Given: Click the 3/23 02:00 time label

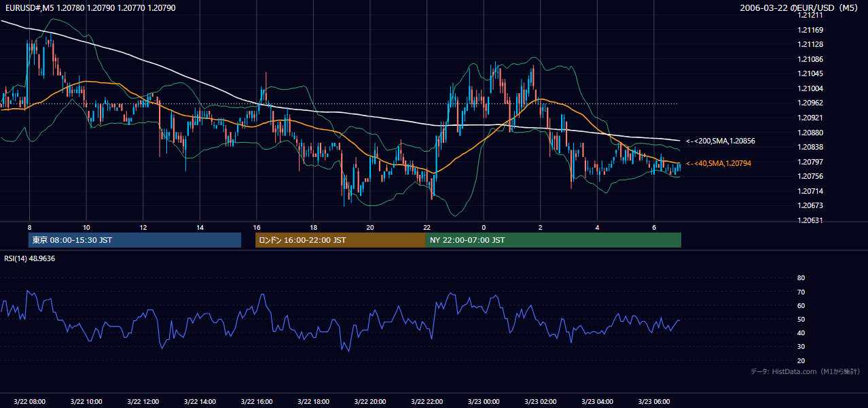Looking at the screenshot, I should click(540, 402).
